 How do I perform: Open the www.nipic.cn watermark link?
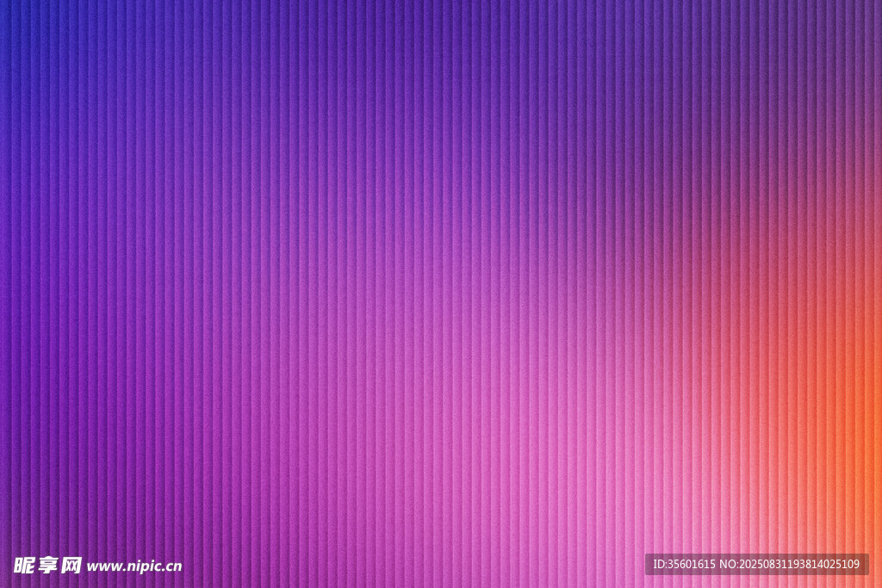(134, 566)
